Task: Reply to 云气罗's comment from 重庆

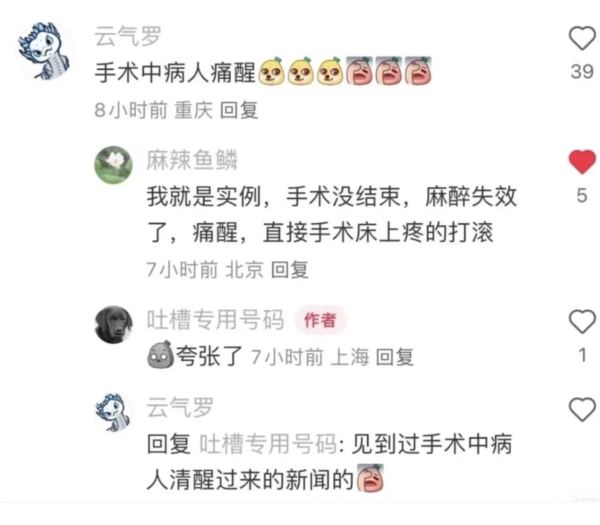Action: pos(239,111)
